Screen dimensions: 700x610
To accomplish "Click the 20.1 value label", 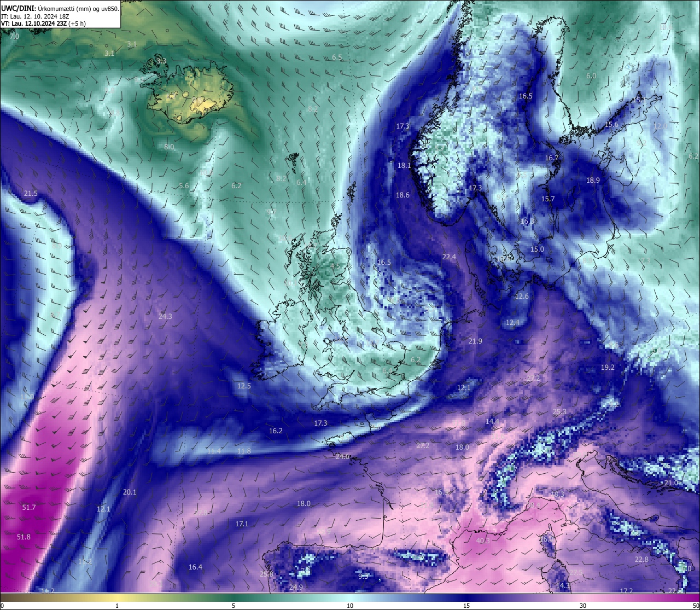I will coord(130,492).
